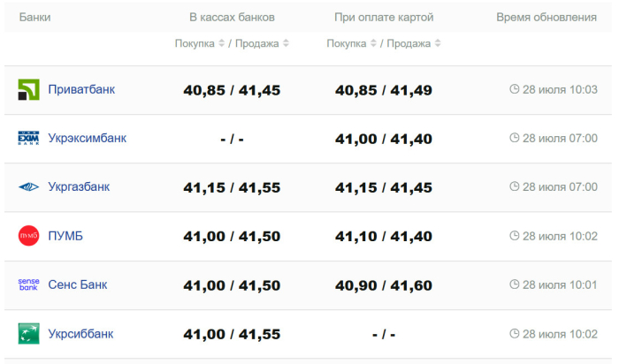Screen dimensions: 619x364
Task: Click the clock icon in Укрсиббанк row
Action: [515, 334]
